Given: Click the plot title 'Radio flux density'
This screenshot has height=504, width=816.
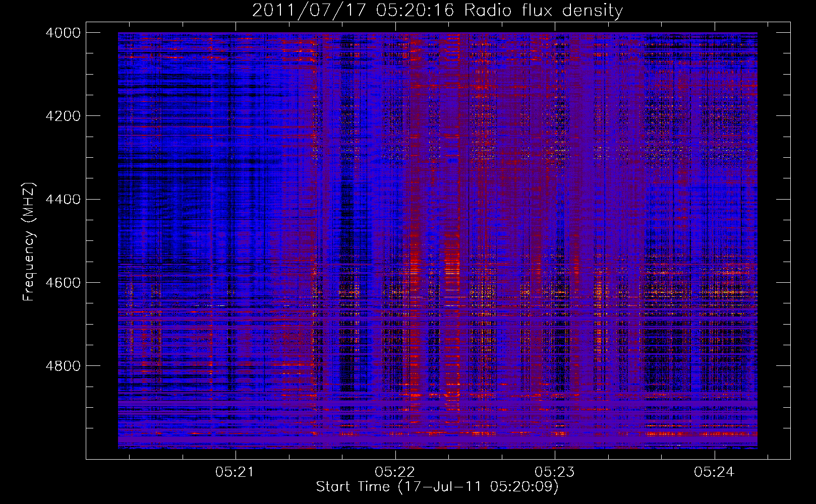Looking at the screenshot, I should tap(544, 10).
